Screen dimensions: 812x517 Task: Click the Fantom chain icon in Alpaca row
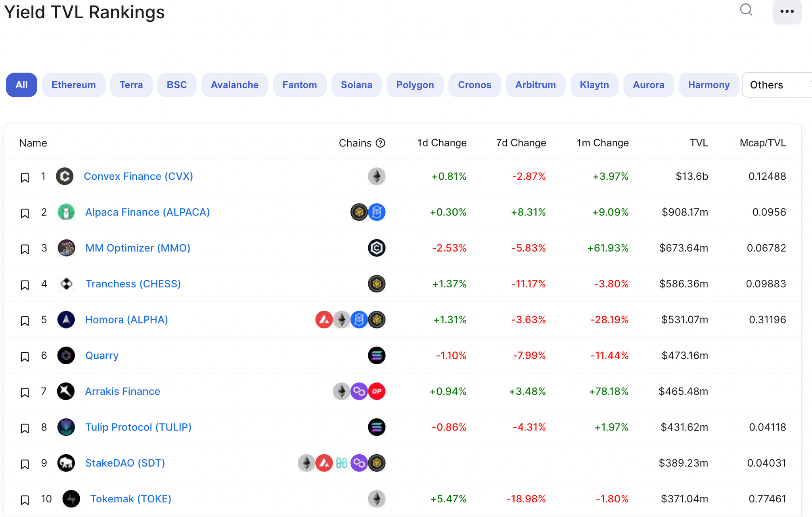pos(377,212)
